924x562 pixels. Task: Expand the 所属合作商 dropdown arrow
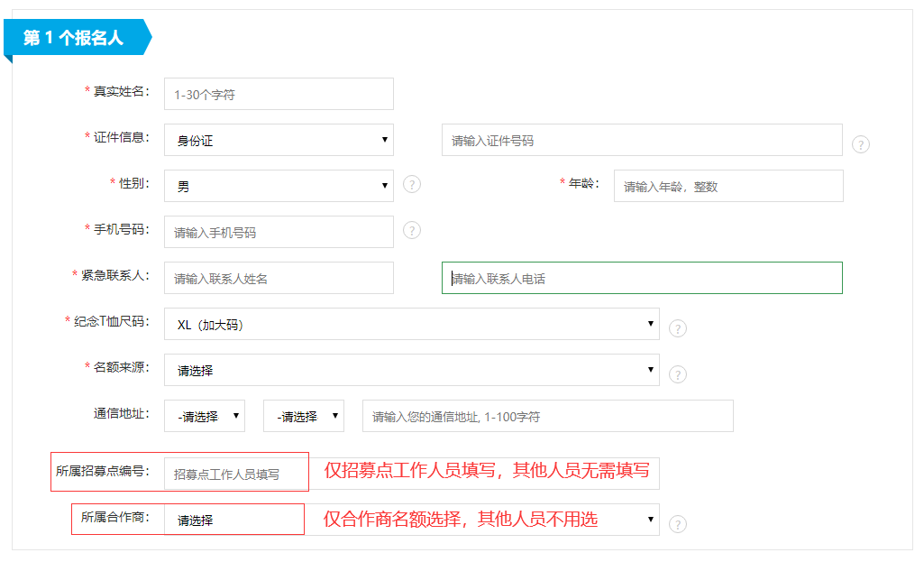coord(650,520)
